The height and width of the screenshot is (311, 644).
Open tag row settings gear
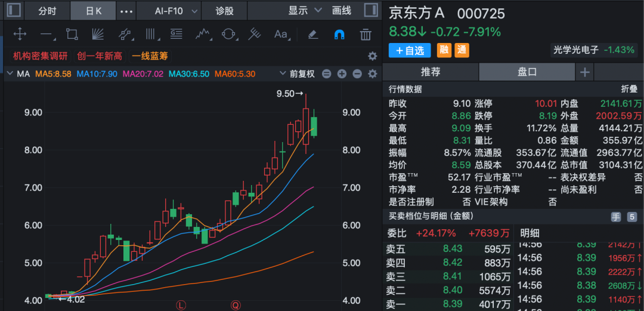click(372, 56)
